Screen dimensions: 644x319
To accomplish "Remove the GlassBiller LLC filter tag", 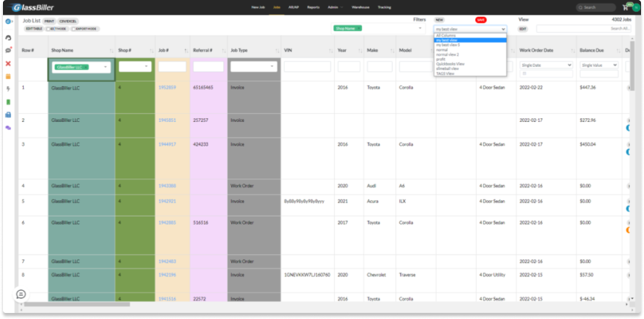I will 86,67.
